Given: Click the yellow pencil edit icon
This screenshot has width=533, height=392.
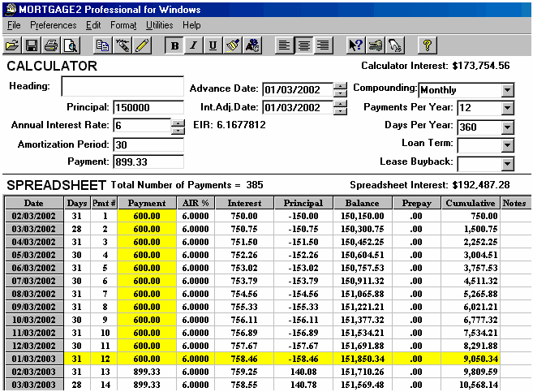Looking at the screenshot, I should (143, 45).
